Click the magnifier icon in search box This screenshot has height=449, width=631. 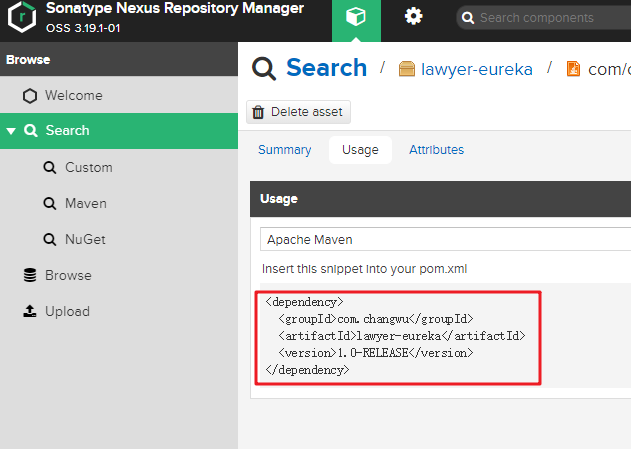pyautogui.click(x=467, y=18)
